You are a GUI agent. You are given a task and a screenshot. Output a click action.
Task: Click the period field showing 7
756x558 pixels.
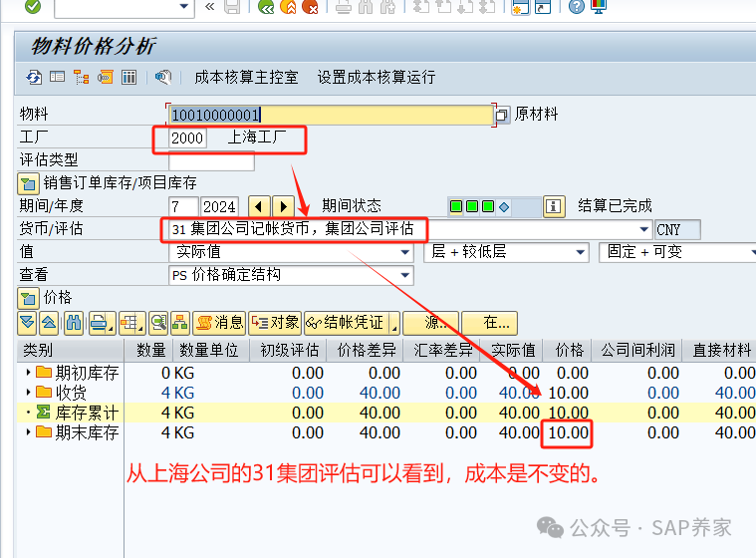click(183, 206)
